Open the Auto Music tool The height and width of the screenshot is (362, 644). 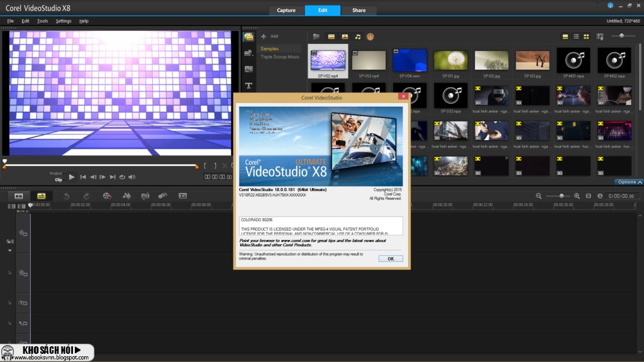tap(145, 196)
